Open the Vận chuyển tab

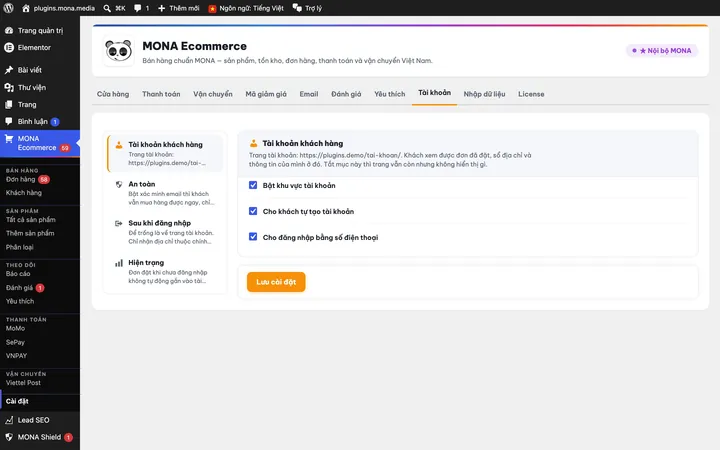213,94
